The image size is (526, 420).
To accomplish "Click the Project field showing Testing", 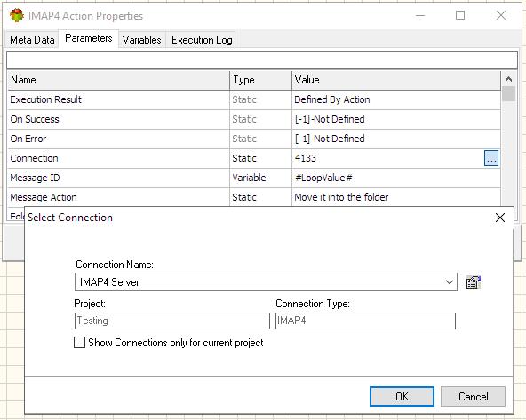I will tap(172, 321).
